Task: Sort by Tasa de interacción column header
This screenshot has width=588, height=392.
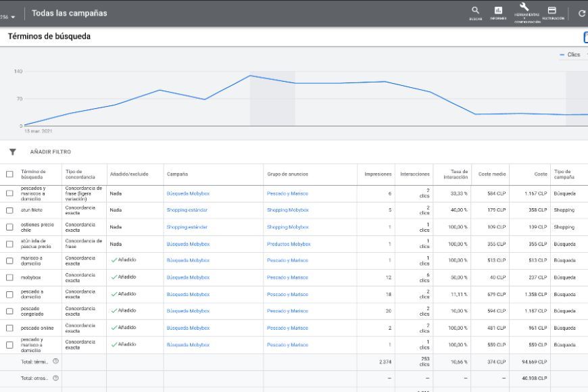Action: (456, 174)
